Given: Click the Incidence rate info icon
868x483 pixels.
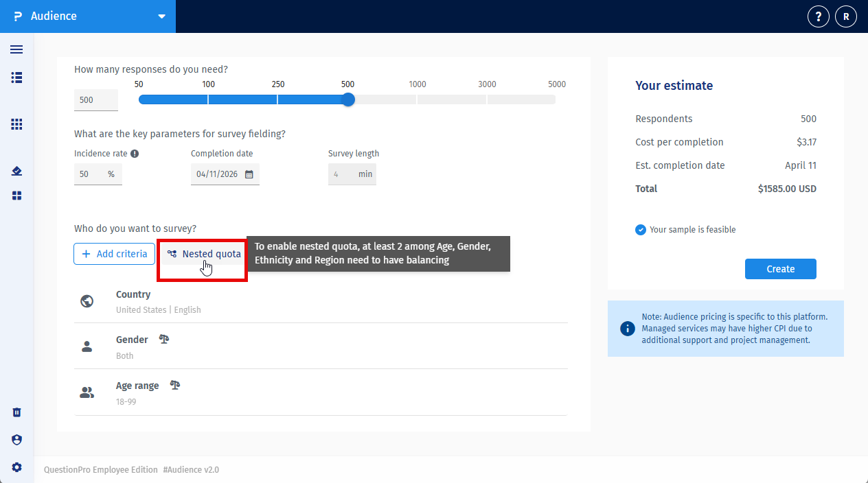Looking at the screenshot, I should (x=135, y=154).
